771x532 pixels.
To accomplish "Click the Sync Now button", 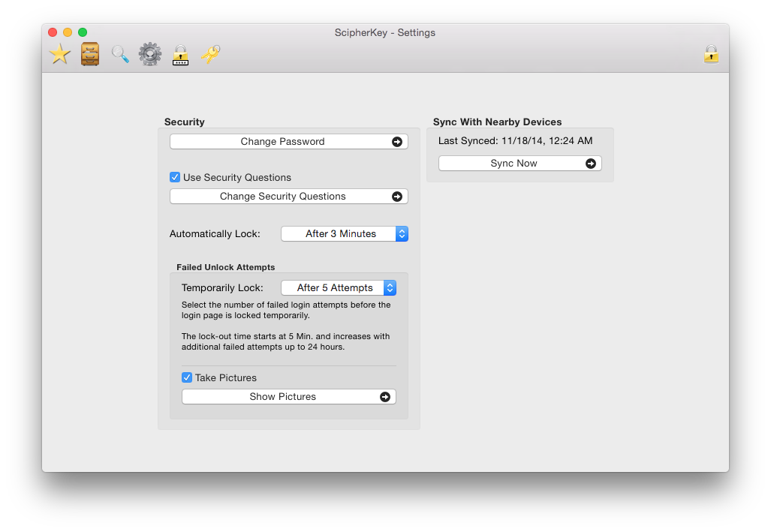I will point(513,164).
